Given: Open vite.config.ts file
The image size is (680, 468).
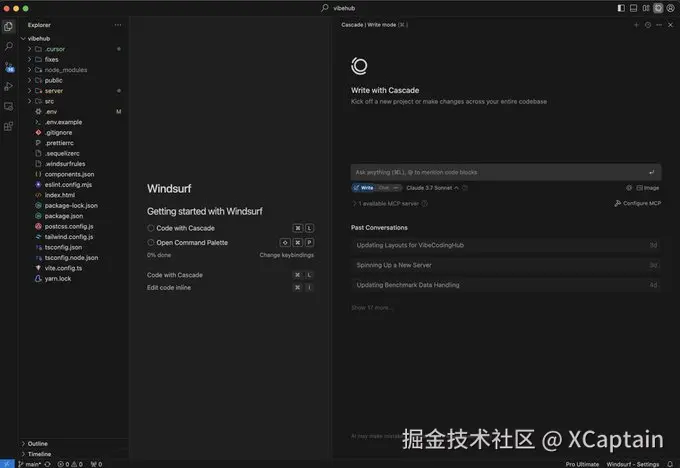Looking at the screenshot, I should tap(63, 268).
